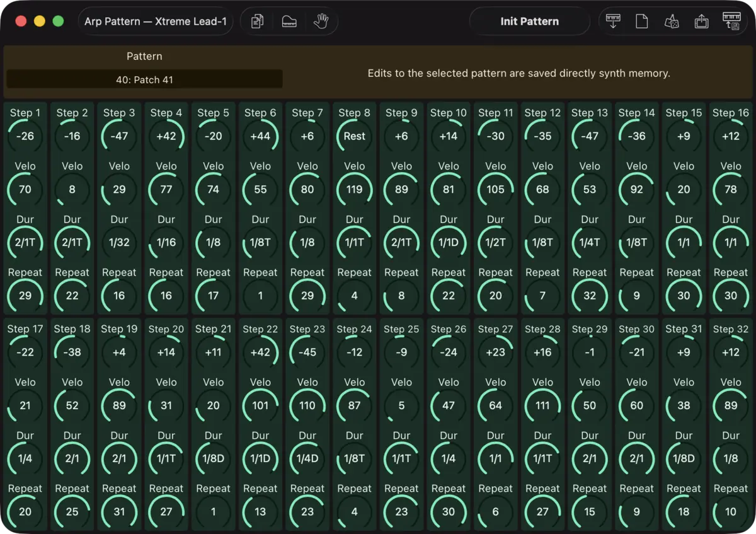Image resolution: width=756 pixels, height=534 pixels.
Task: Click the Step 3 Dur knob showing 1/32
Action: tap(119, 243)
